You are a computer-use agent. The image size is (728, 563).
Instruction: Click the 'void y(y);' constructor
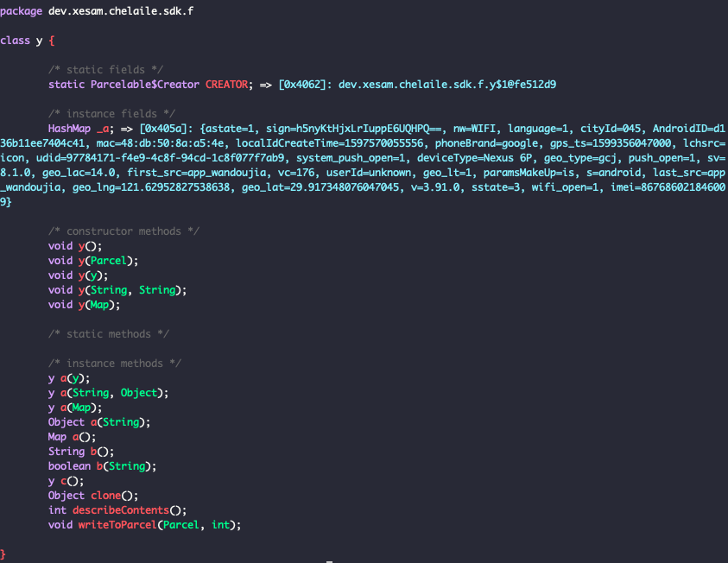[78, 275]
